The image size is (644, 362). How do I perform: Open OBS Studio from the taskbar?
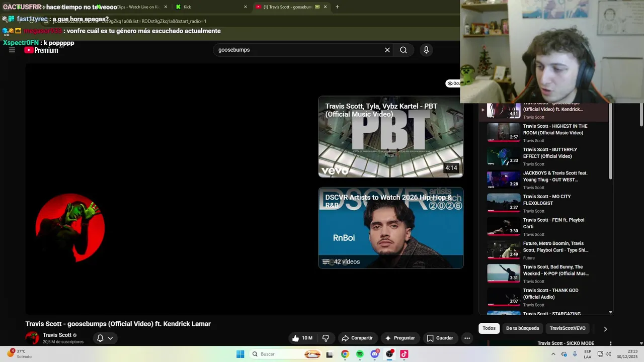tap(389, 354)
